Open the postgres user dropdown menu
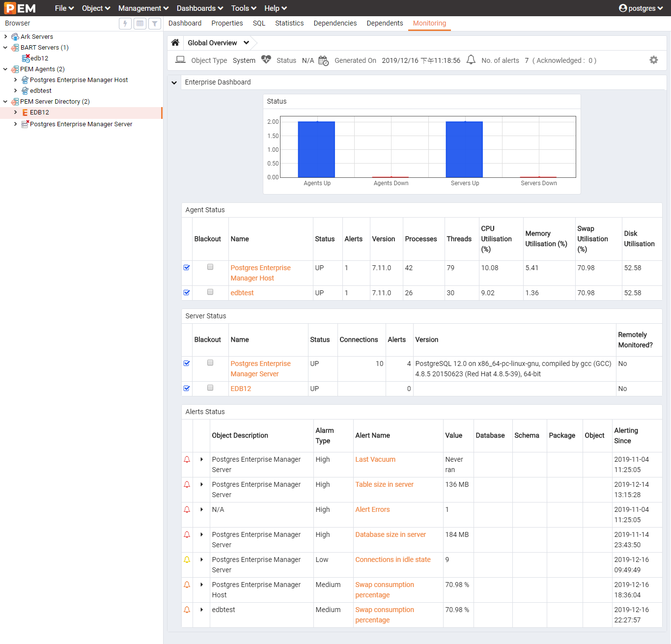This screenshot has height=644, width=671. coord(641,8)
